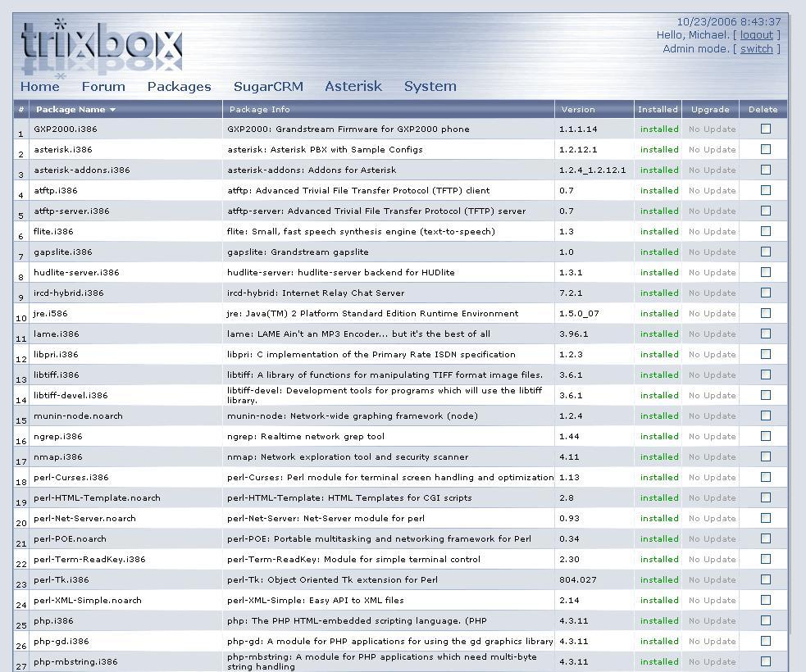Click the logout link
The height and width of the screenshot is (672, 806).
(756, 35)
